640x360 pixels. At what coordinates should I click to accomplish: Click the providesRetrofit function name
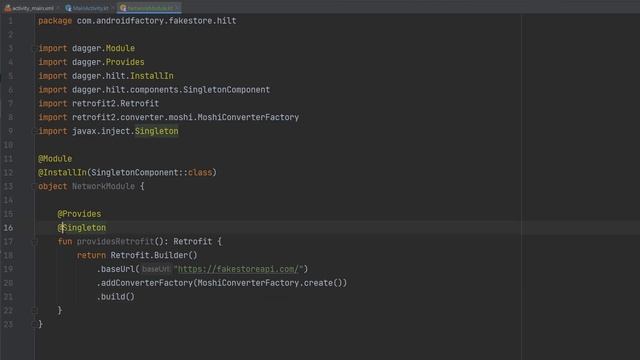point(116,242)
